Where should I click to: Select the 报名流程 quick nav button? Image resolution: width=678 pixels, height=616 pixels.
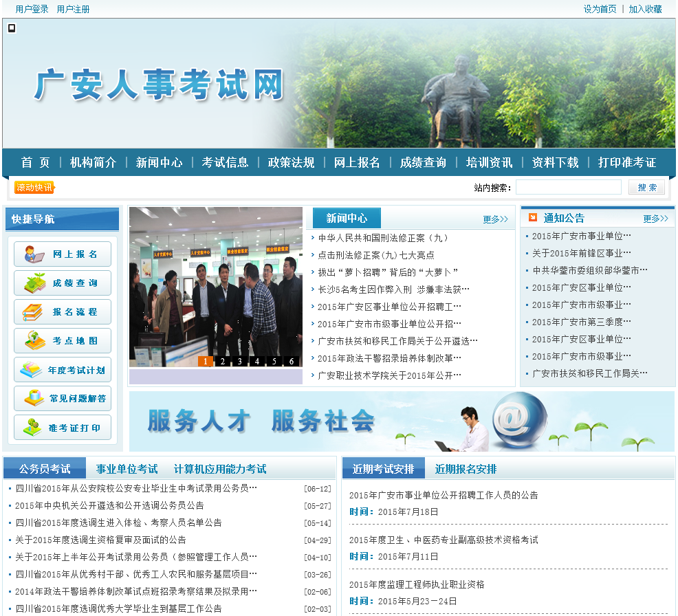click(x=63, y=311)
